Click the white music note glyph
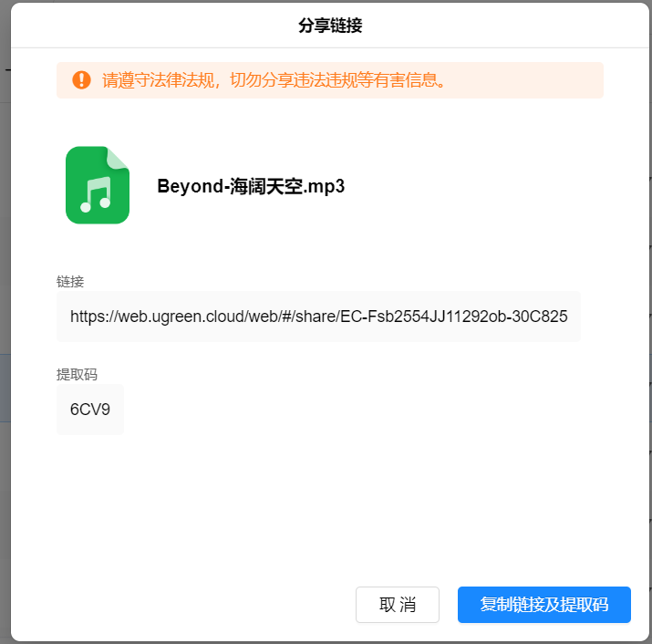Screen dimensions: 652x644 click(x=96, y=194)
